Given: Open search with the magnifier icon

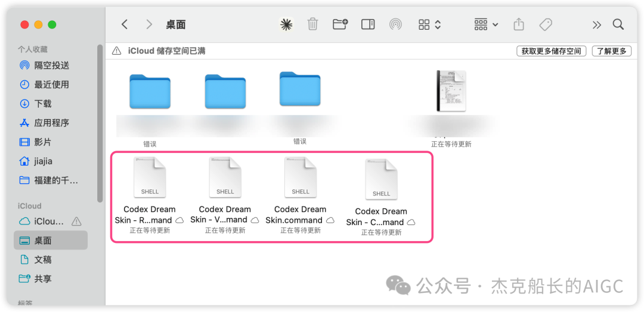Looking at the screenshot, I should 618,24.
